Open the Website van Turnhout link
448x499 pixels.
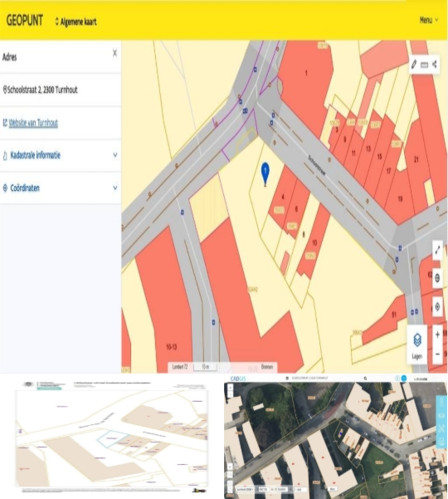point(33,123)
